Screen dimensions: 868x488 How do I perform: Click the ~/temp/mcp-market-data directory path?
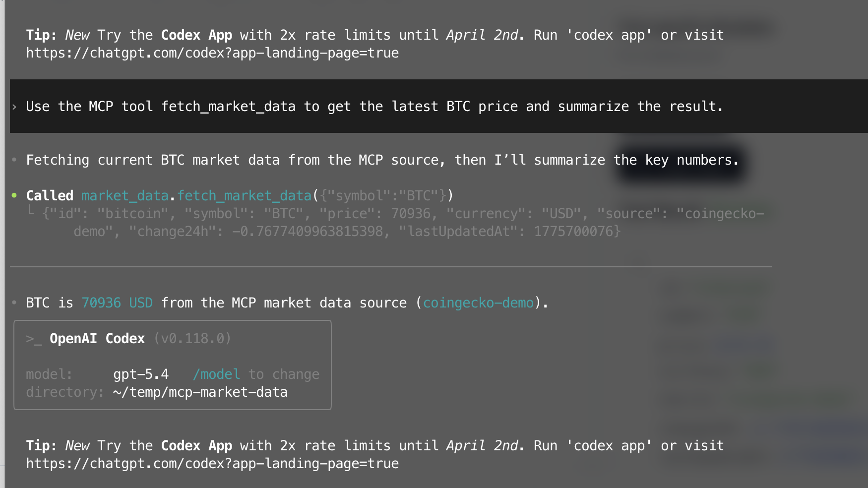point(200,392)
